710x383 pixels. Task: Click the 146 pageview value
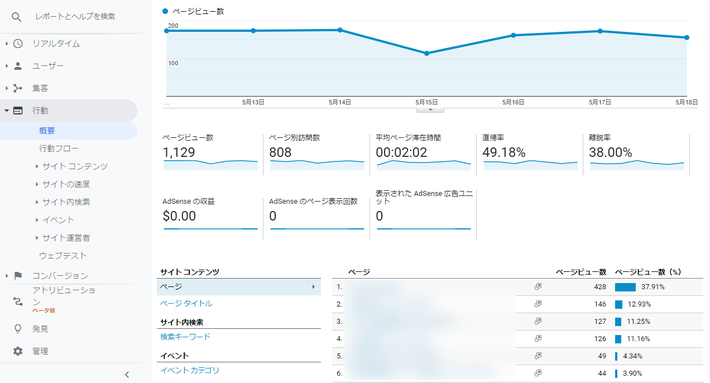tap(600, 304)
